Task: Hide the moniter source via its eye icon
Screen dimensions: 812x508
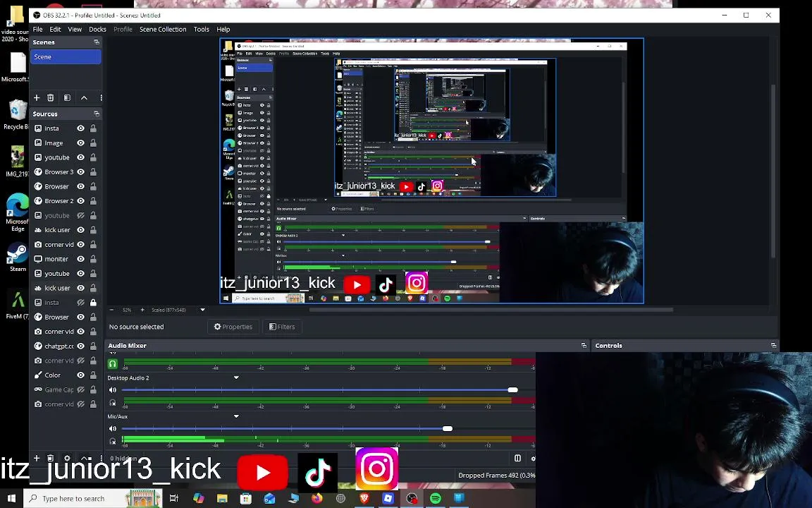Action: 81,259
